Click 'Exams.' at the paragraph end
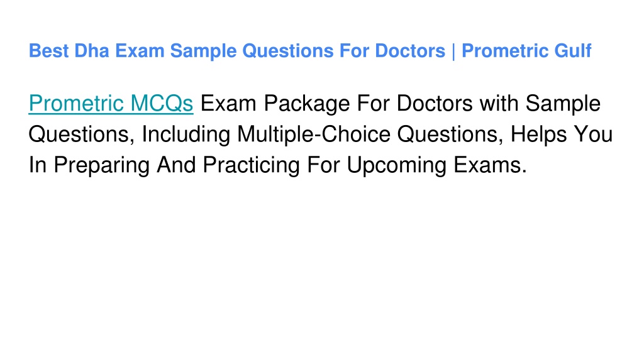 point(490,165)
